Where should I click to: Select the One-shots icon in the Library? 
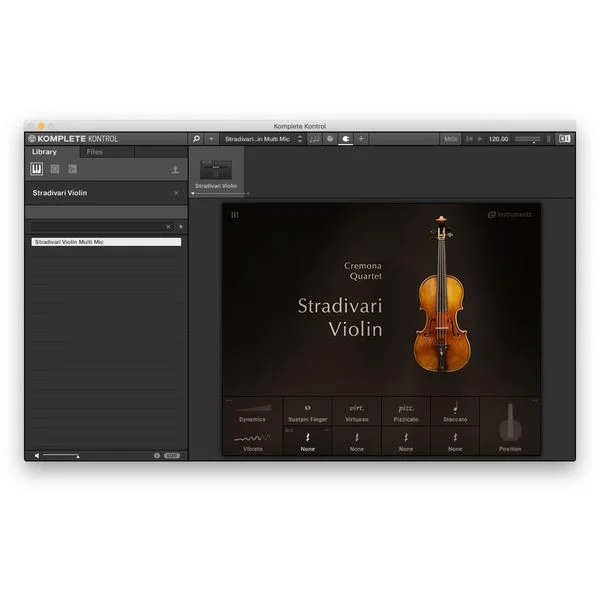coord(73,169)
